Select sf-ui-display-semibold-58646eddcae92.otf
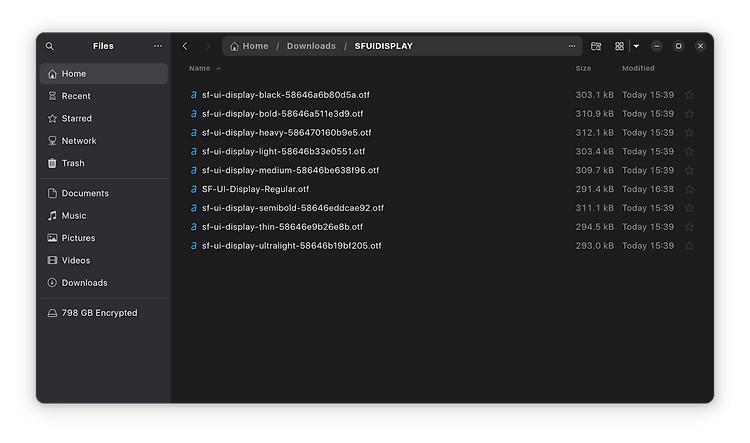750x443 pixels. (x=293, y=208)
